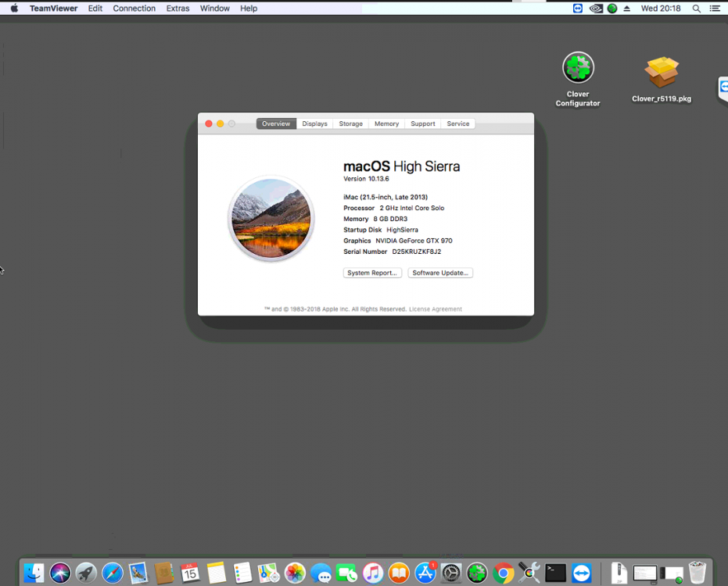Click the '8 GB DDR3' memory value
Image resolution: width=728 pixels, height=586 pixels.
[x=390, y=219]
